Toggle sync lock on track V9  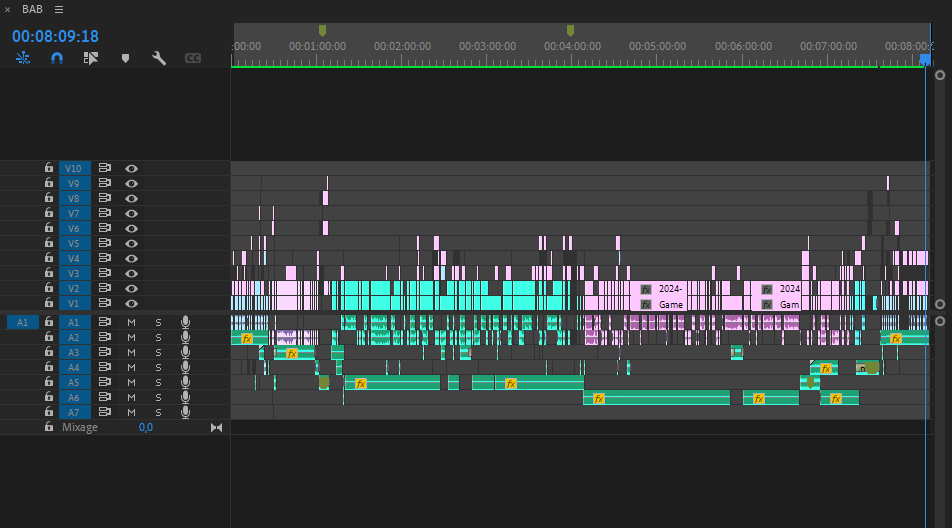[104, 183]
